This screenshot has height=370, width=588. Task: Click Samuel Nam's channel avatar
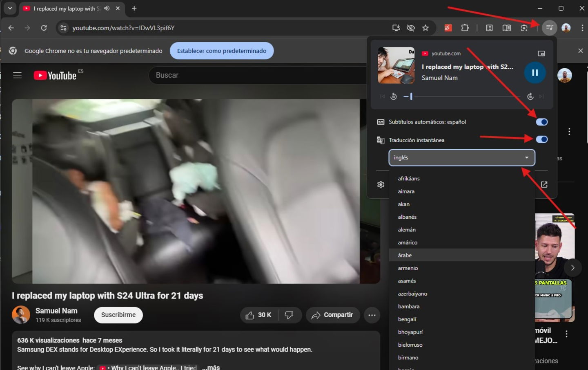pos(21,315)
